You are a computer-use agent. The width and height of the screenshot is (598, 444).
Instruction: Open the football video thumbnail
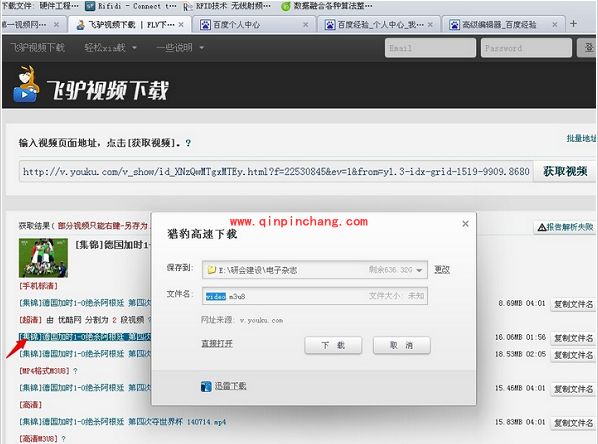[43, 258]
